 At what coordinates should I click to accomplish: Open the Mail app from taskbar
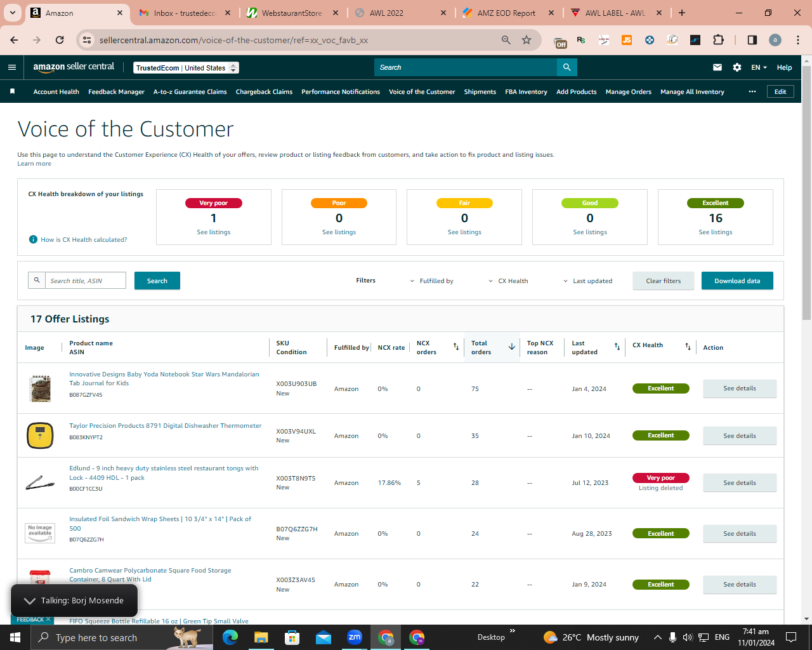click(x=324, y=637)
